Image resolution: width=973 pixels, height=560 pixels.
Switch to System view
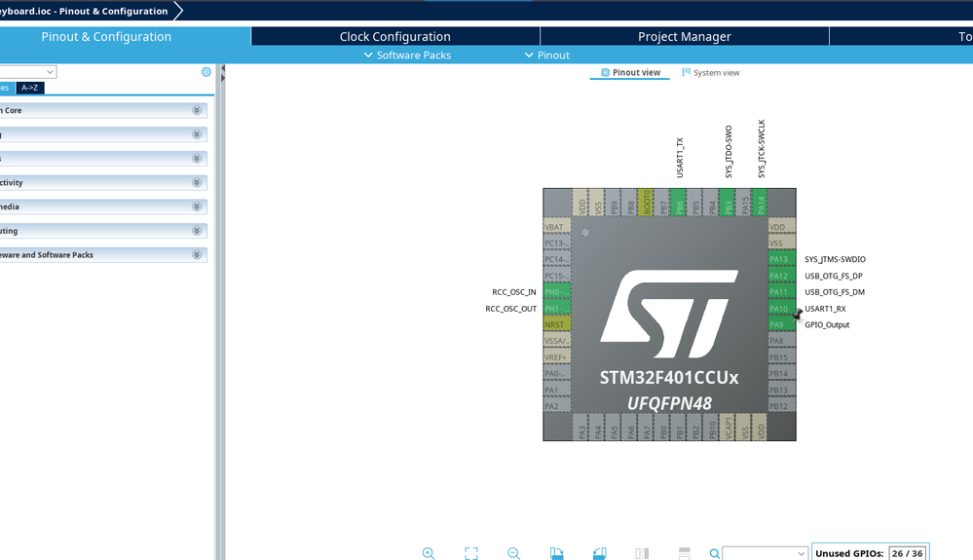[710, 73]
